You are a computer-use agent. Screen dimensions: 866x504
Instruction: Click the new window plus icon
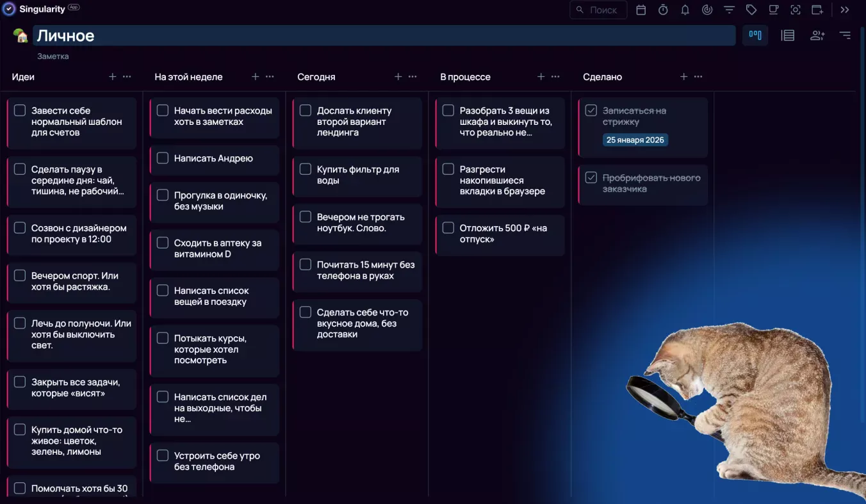pos(817,10)
